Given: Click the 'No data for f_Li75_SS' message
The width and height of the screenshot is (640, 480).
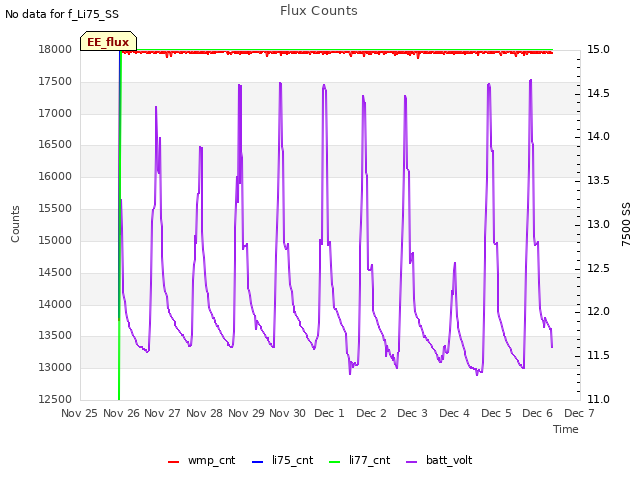Looking at the screenshot, I should point(62,14).
